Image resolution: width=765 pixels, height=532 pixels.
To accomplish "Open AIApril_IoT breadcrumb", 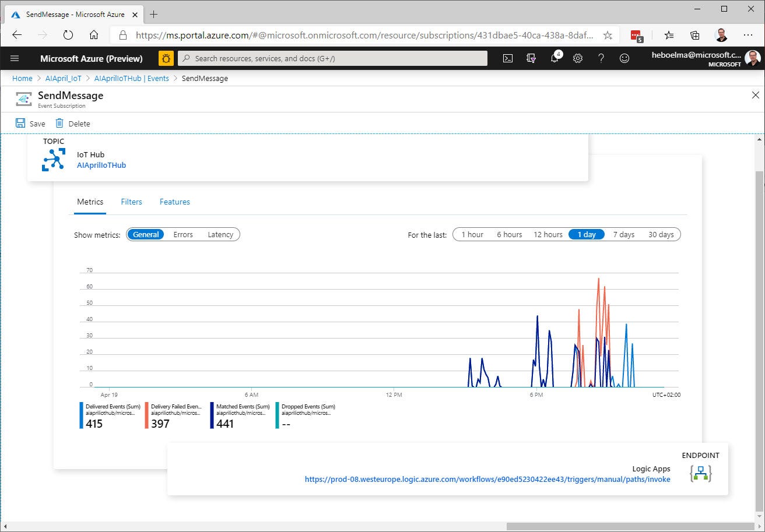I will tap(64, 78).
